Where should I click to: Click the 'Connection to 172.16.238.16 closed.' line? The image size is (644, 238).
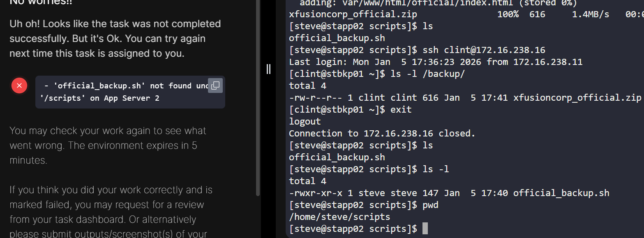(x=382, y=134)
